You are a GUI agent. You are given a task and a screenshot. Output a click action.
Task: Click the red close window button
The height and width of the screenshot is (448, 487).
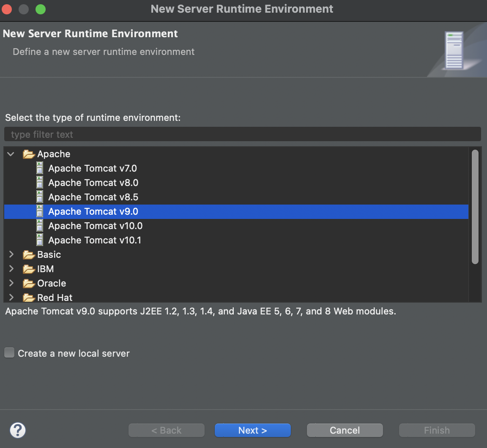tap(6, 9)
